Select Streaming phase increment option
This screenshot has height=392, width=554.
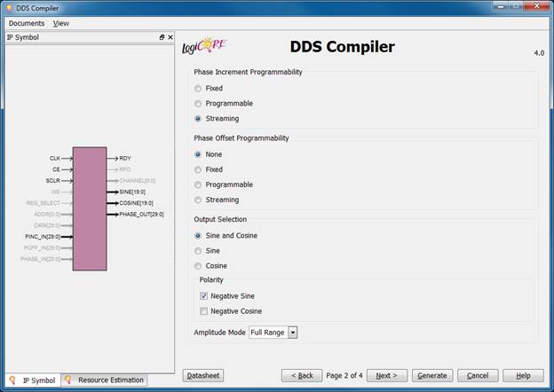[198, 119]
